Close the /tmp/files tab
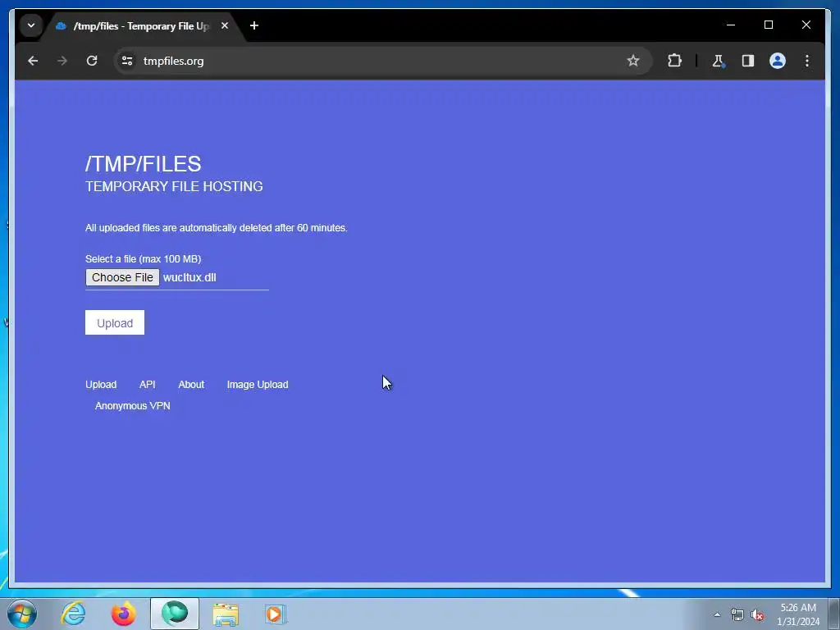This screenshot has width=840, height=630. click(225, 25)
